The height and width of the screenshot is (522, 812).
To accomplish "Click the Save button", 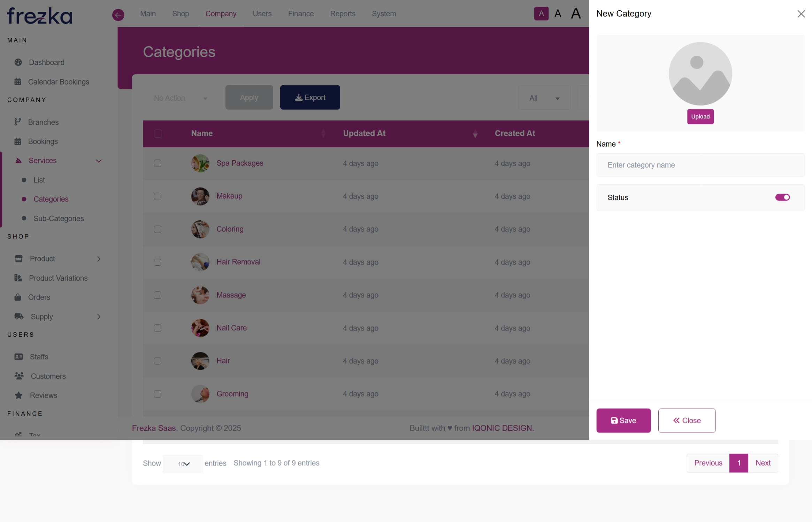I will pos(623,420).
